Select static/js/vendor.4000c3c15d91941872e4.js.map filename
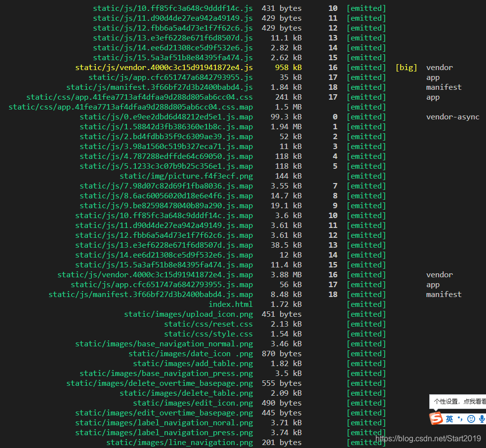Image resolution: width=486 pixels, height=448 pixels. 155,275
